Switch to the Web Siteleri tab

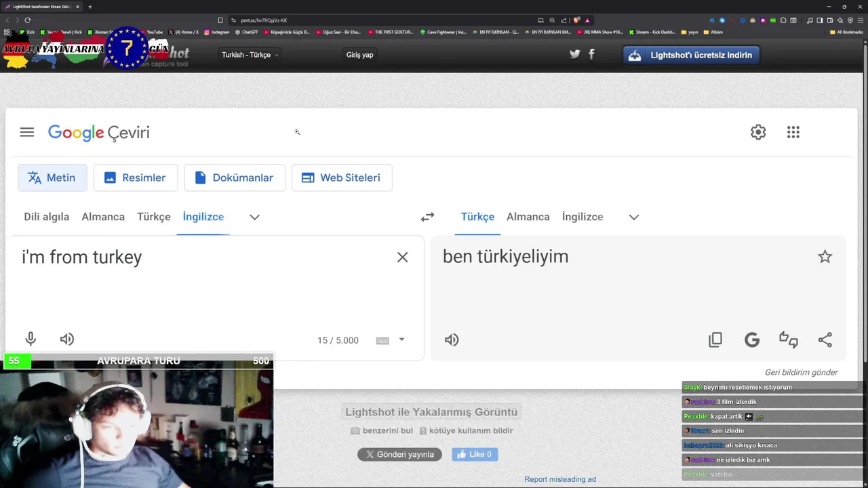click(342, 178)
